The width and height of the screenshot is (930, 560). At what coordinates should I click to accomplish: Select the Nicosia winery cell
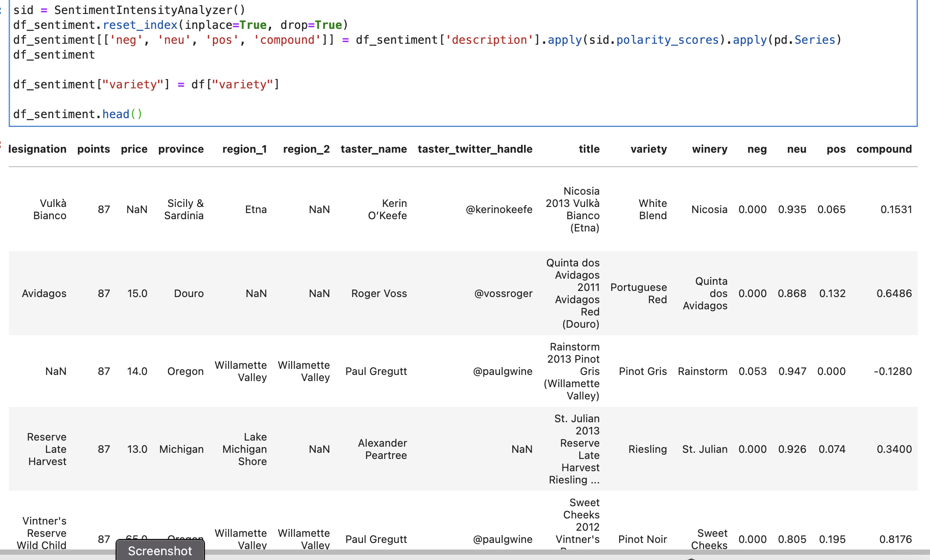click(709, 209)
